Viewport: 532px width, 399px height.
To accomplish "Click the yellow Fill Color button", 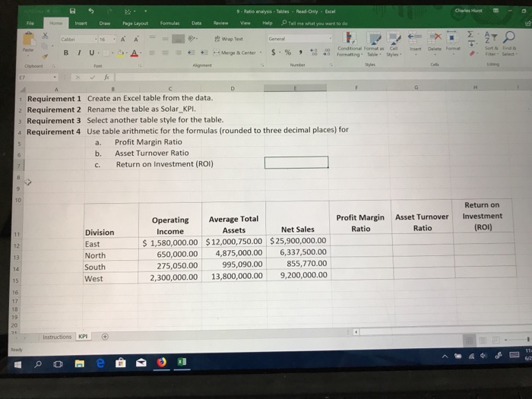I will tap(120, 53).
